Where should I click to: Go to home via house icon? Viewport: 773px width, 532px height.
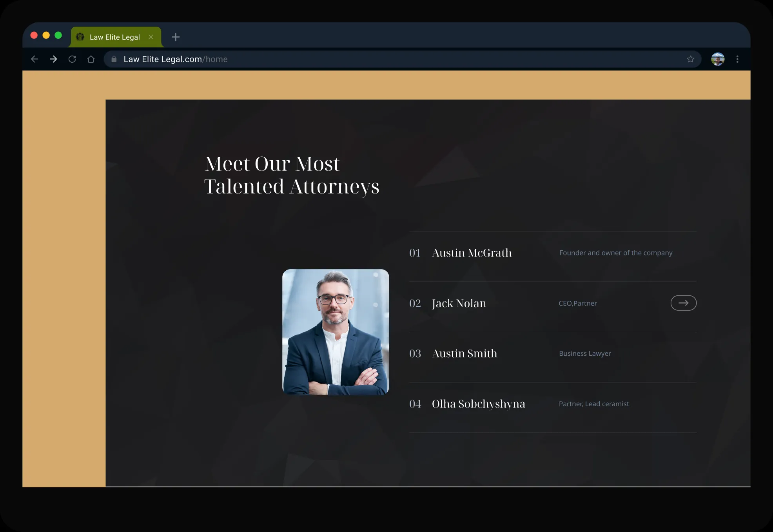point(91,59)
